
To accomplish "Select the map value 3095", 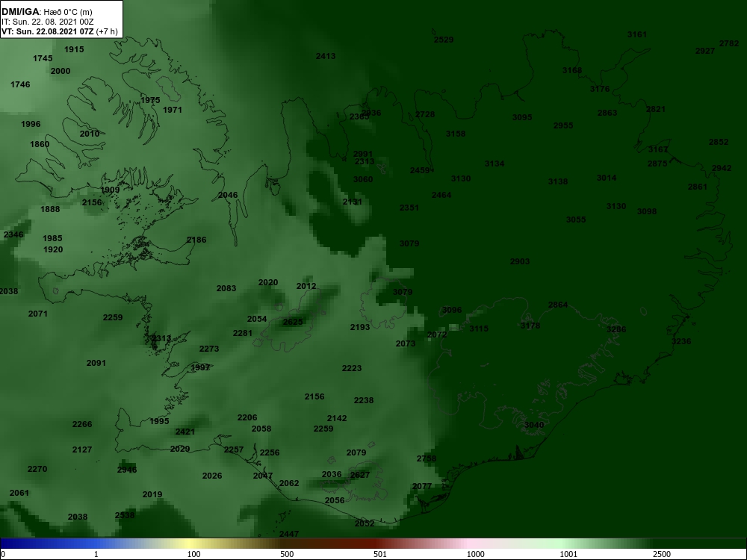I will (x=522, y=118).
